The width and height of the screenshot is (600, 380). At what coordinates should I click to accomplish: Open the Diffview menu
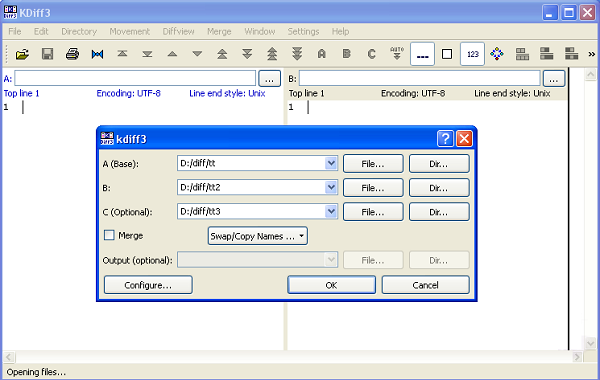click(178, 31)
